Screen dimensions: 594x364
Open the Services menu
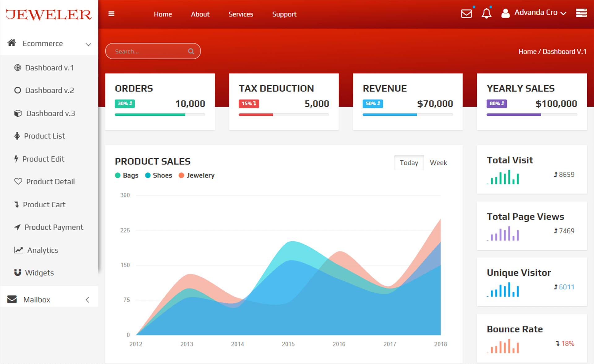click(241, 14)
